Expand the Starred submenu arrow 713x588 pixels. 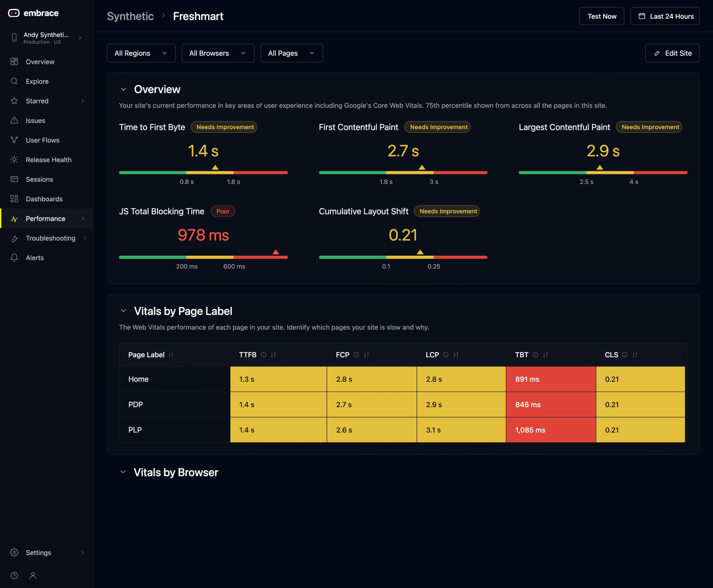[x=82, y=101]
